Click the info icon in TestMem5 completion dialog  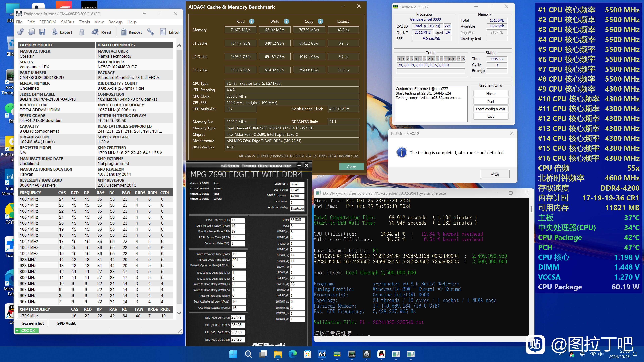pos(401,152)
